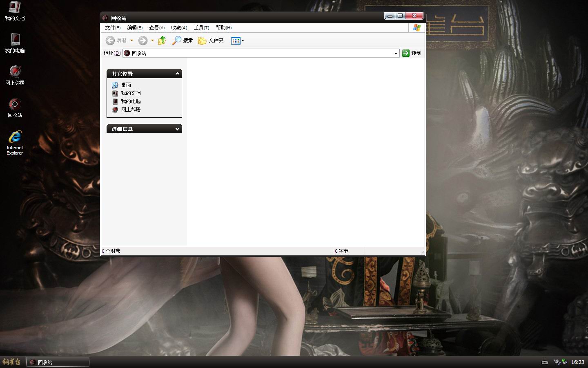Image resolution: width=588 pixels, height=368 pixels.
Task: Open the 帮助(H) menu
Action: pyautogui.click(x=223, y=28)
